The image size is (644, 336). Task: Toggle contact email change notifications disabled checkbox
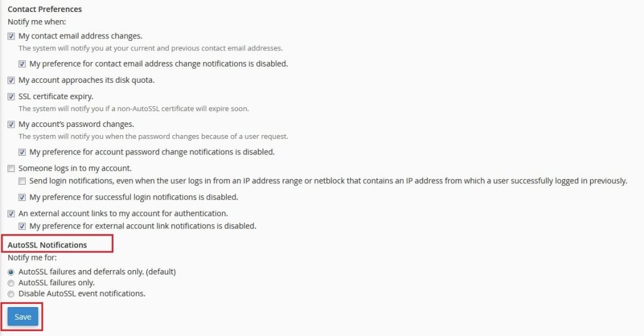pos(22,64)
